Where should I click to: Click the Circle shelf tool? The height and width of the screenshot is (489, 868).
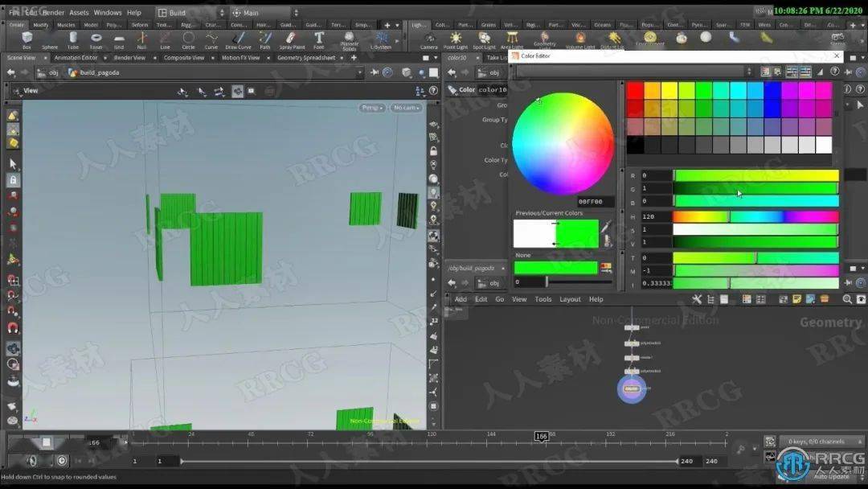point(188,40)
